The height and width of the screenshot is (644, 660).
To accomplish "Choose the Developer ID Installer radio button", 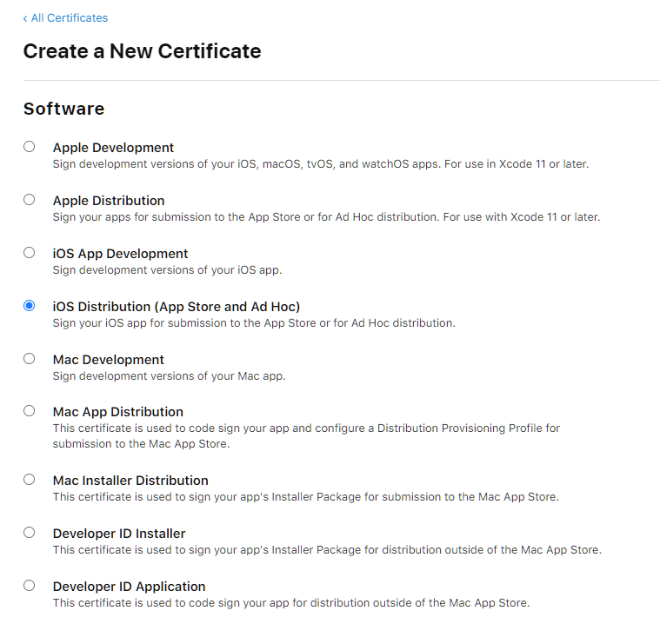I will (30, 533).
